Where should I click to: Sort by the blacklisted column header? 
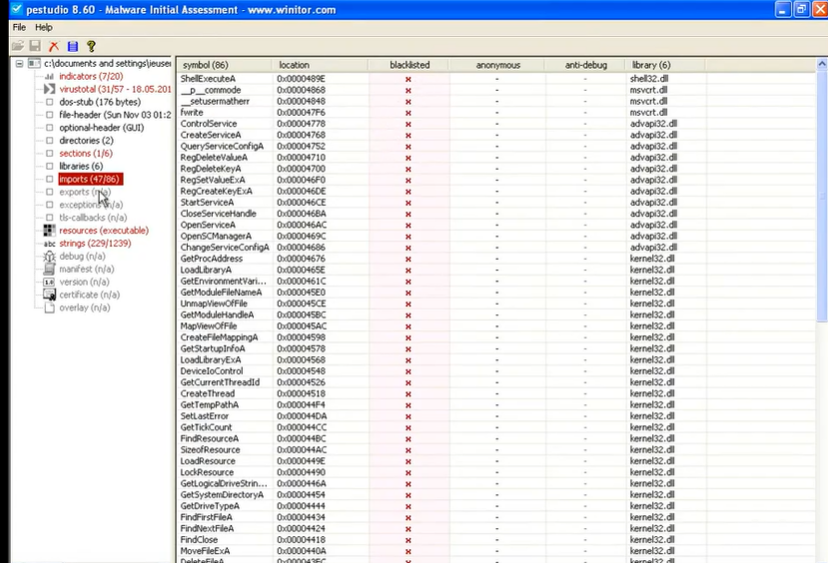pyautogui.click(x=409, y=65)
